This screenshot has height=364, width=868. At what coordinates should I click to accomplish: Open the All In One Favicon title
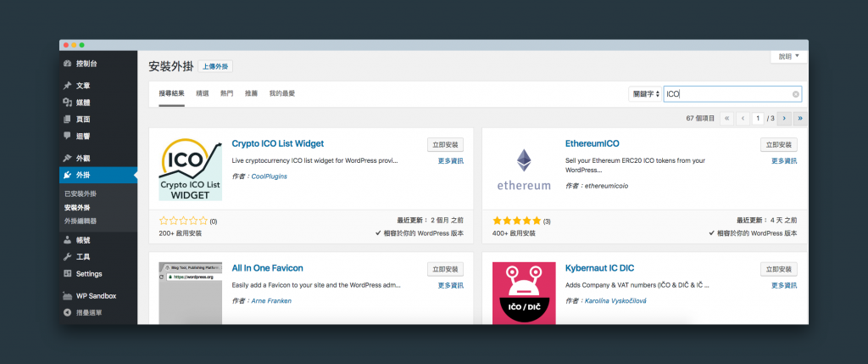pos(267,268)
